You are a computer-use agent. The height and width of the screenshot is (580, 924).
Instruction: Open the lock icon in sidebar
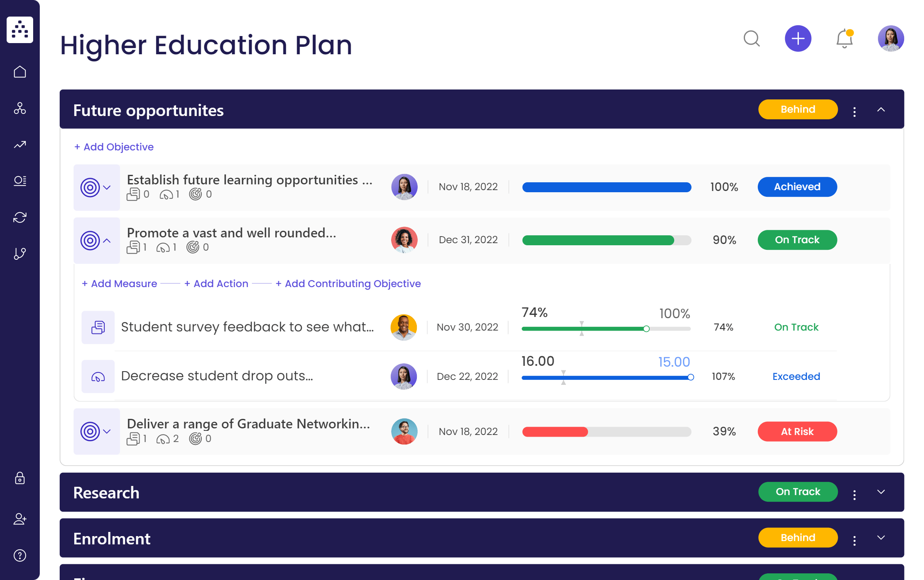tap(20, 479)
